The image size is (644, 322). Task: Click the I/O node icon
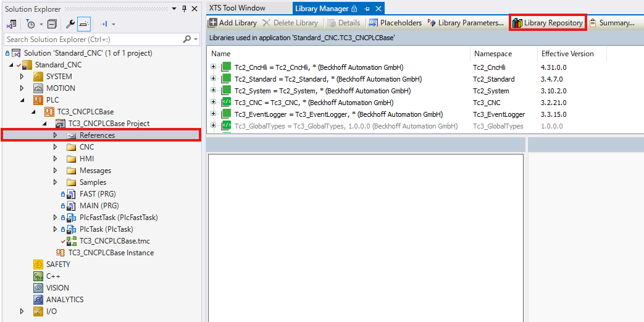click(38, 311)
